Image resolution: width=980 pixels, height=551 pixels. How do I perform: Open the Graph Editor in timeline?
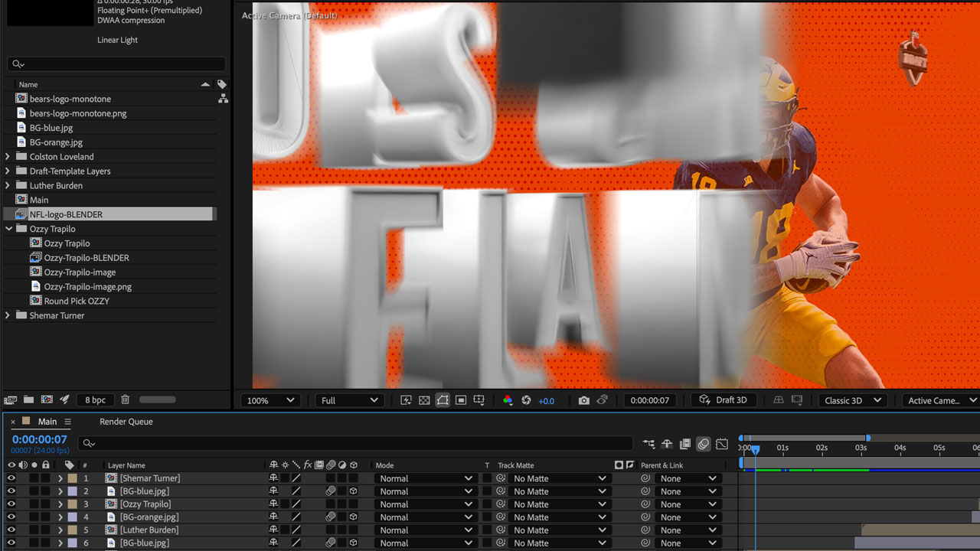point(722,444)
